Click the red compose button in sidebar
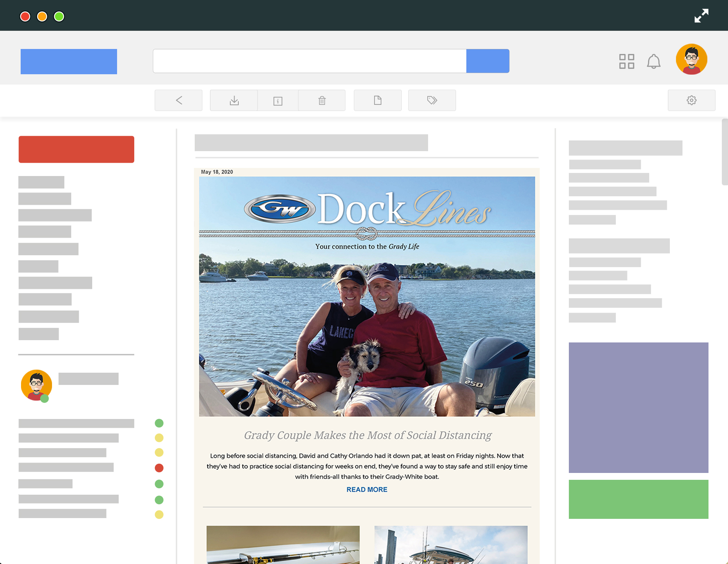Screen dimensions: 728x564 (77, 149)
